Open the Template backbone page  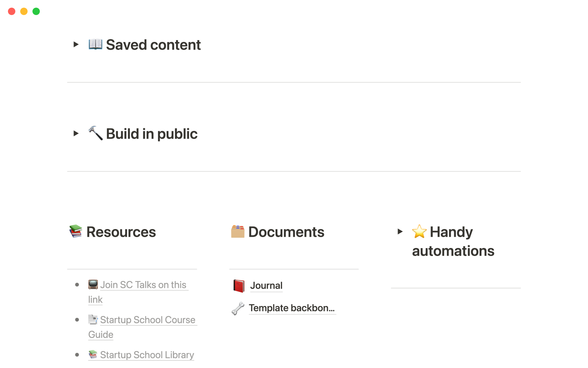click(292, 308)
